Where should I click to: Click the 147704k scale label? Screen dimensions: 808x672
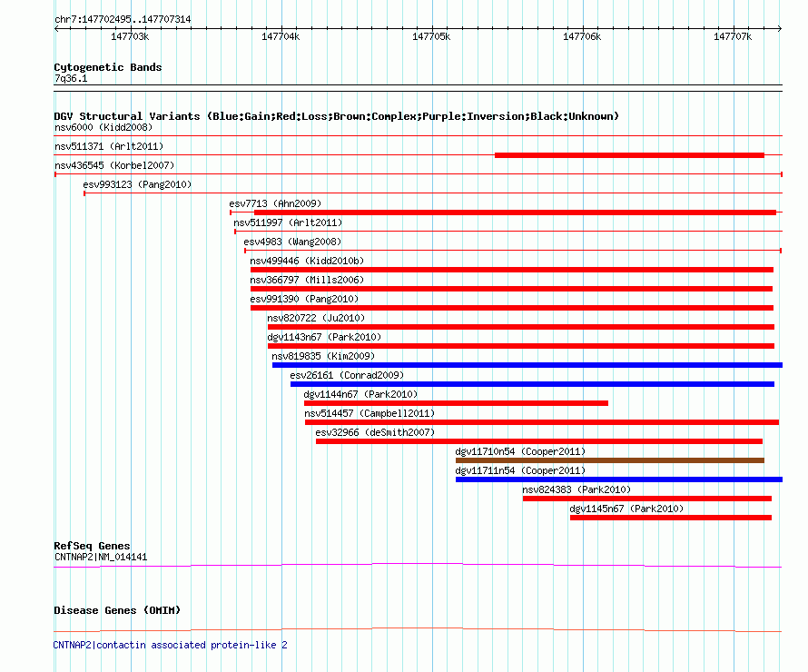(281, 36)
